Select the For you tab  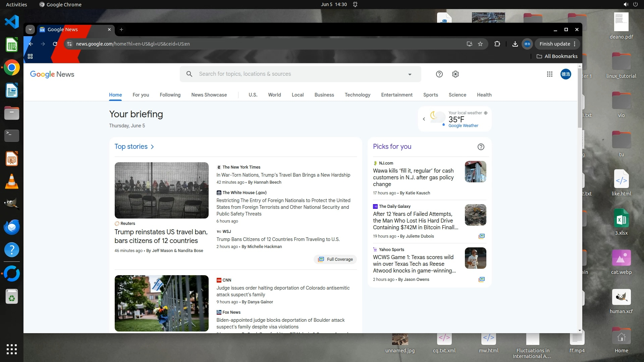[x=141, y=95]
